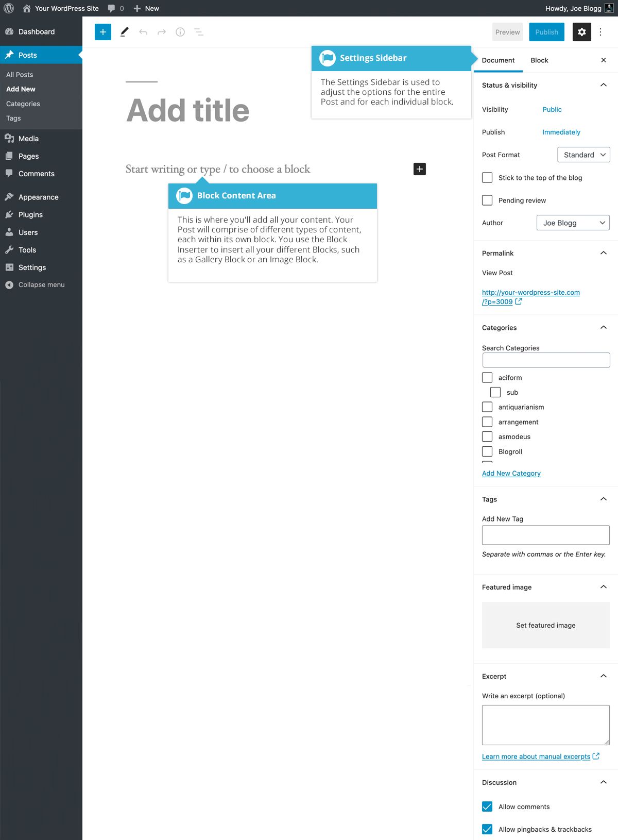
Task: Click the Add New Category link
Action: click(x=511, y=473)
